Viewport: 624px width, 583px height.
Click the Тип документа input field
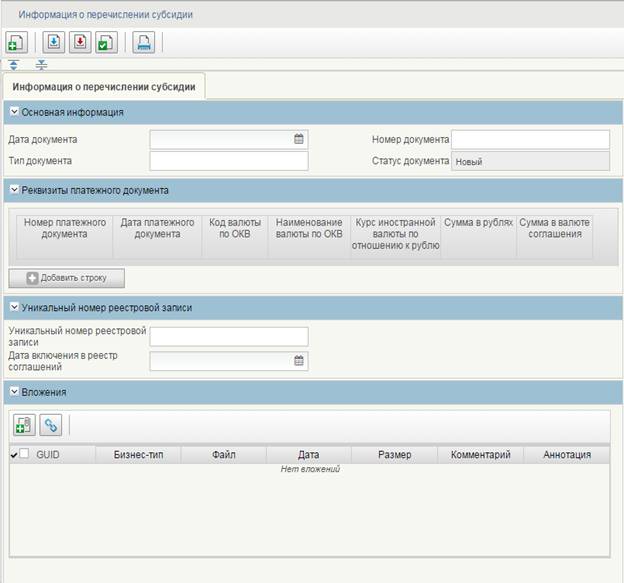tap(228, 161)
